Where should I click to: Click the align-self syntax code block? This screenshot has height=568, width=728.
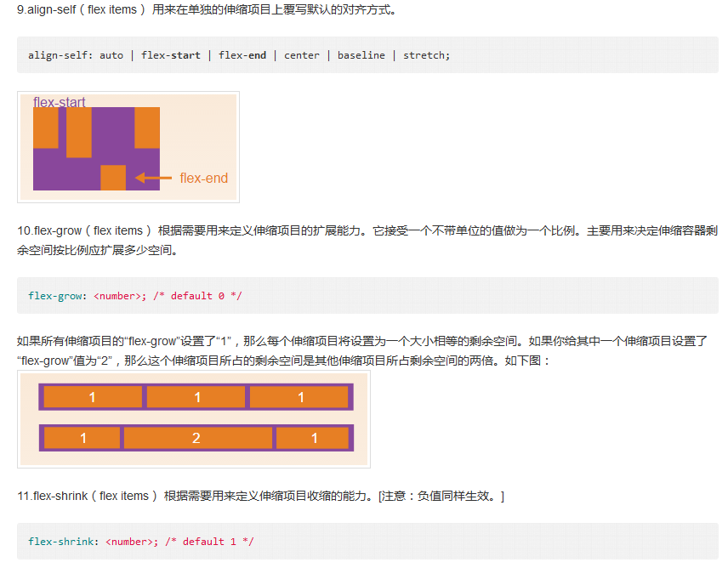[367, 55]
